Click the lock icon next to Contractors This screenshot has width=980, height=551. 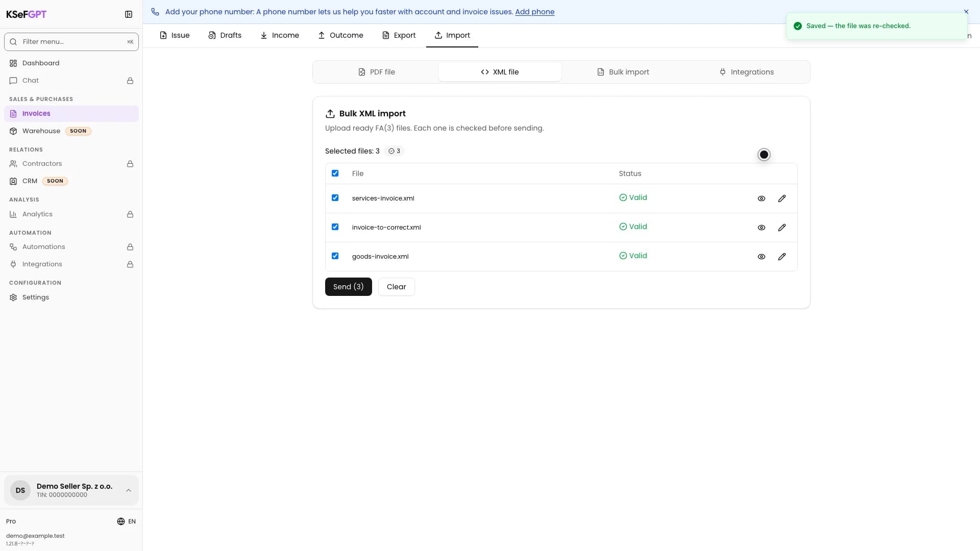[130, 164]
